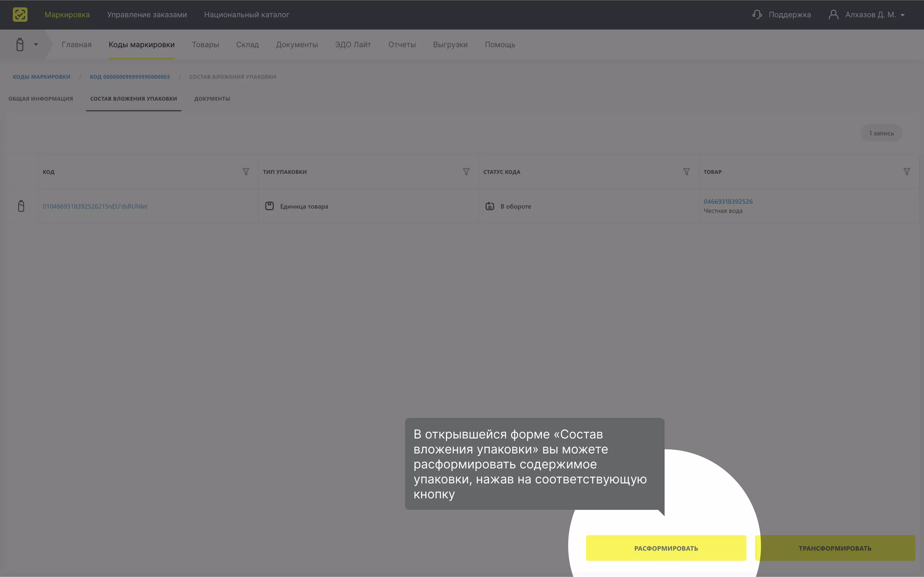The height and width of the screenshot is (577, 924).
Task: Click the Единица товара package icon
Action: (x=269, y=206)
